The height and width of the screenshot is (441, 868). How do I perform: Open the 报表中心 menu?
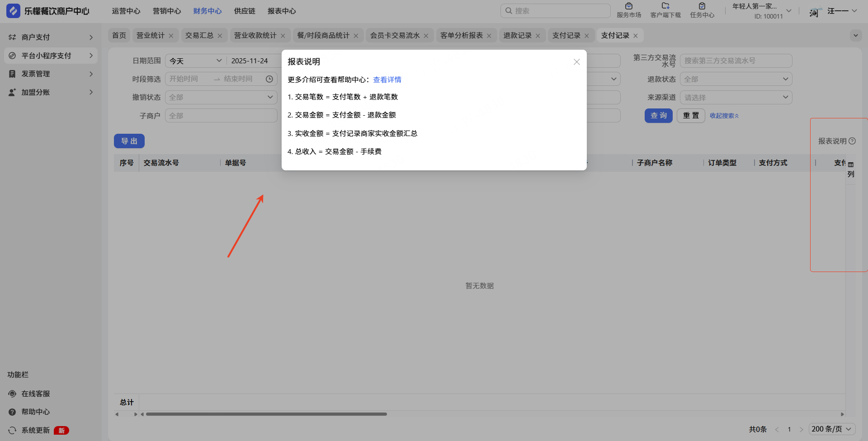pos(282,11)
